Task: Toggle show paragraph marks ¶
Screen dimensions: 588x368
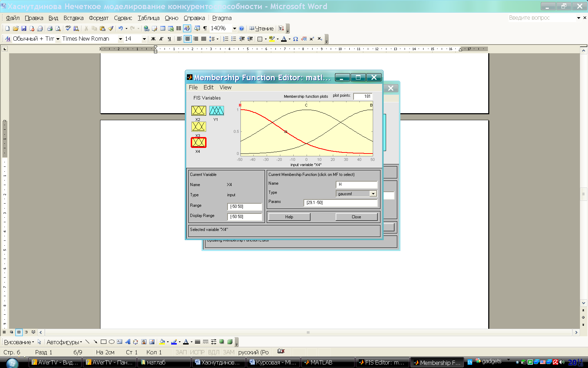Action: 205,28
